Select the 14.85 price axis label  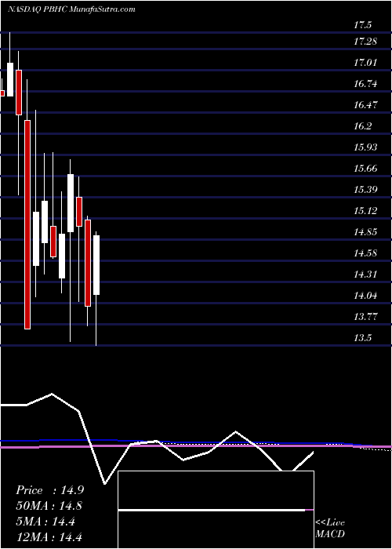click(x=365, y=232)
